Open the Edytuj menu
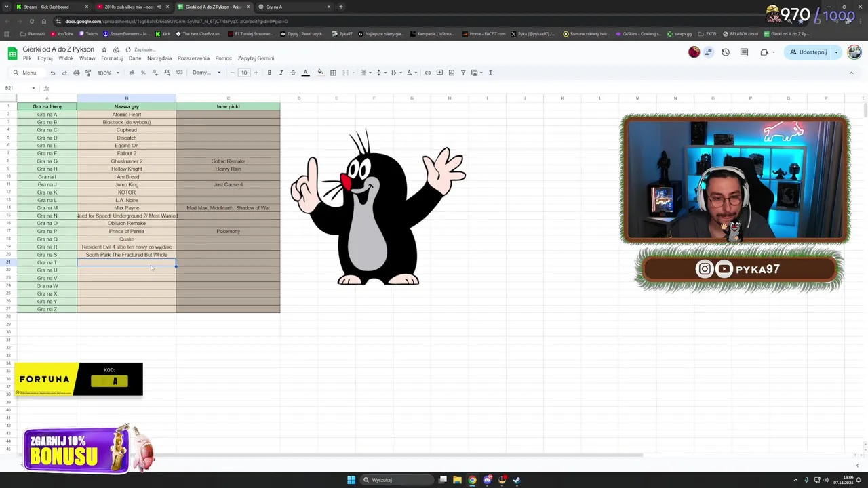 45,58
